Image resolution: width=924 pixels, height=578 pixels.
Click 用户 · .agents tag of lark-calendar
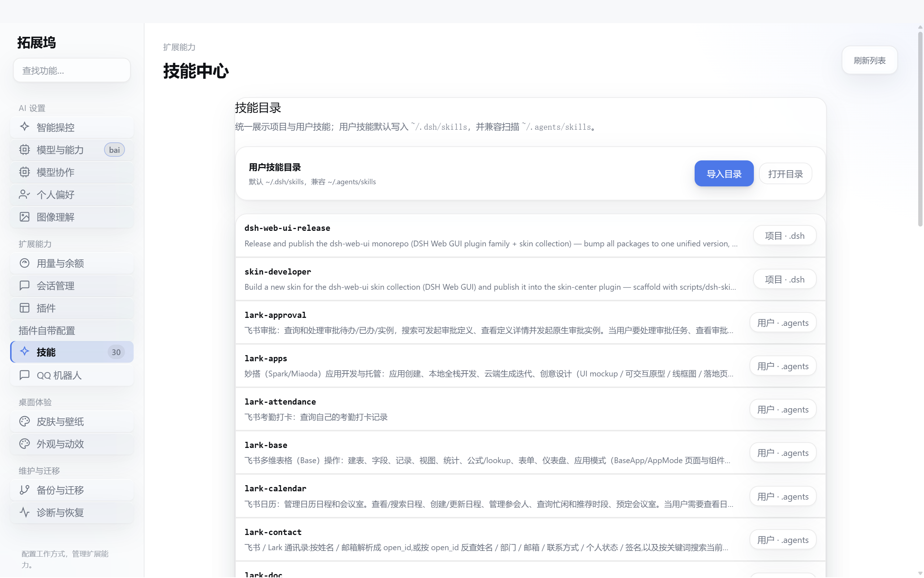pos(783,496)
